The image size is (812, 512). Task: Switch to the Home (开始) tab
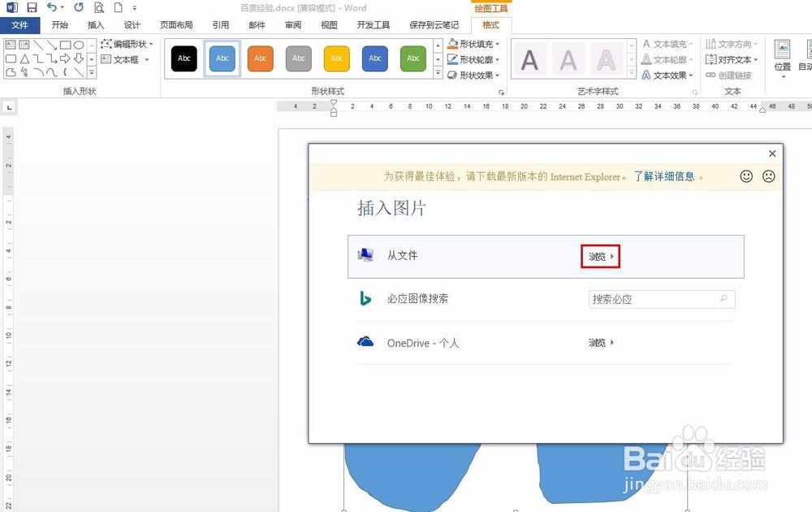pos(59,25)
